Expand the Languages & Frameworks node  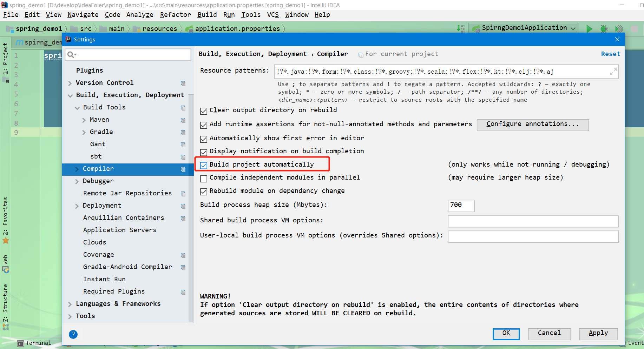point(70,304)
